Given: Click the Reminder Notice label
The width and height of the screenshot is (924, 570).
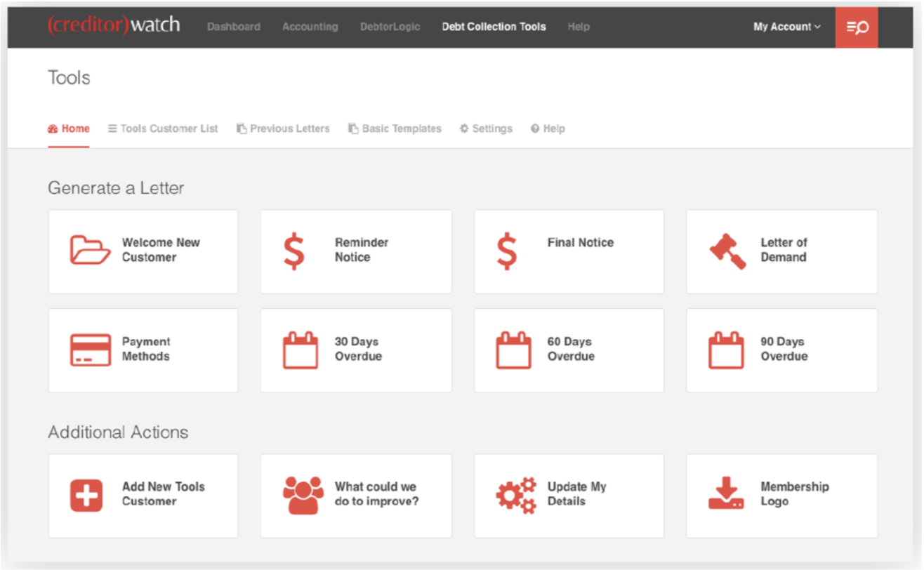Looking at the screenshot, I should pyautogui.click(x=362, y=250).
